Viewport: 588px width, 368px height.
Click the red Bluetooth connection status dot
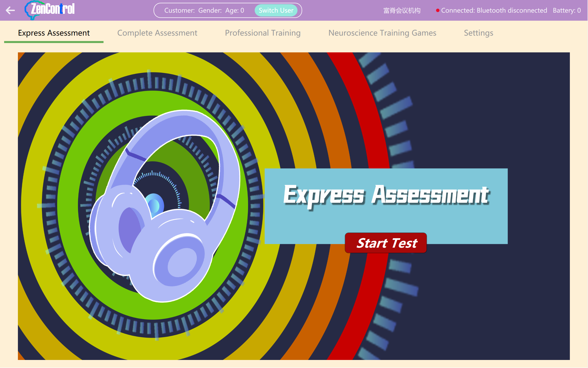(437, 11)
